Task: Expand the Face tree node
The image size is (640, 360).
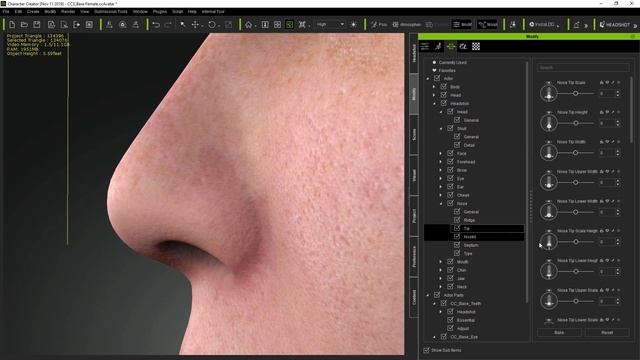Action: tap(440, 153)
